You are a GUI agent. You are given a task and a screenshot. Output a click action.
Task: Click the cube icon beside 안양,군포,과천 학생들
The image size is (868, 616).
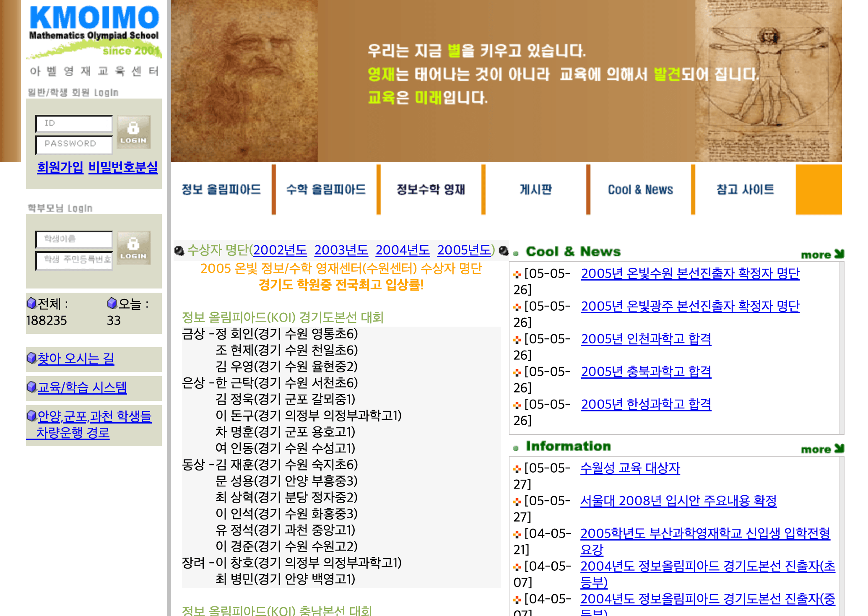click(x=31, y=416)
